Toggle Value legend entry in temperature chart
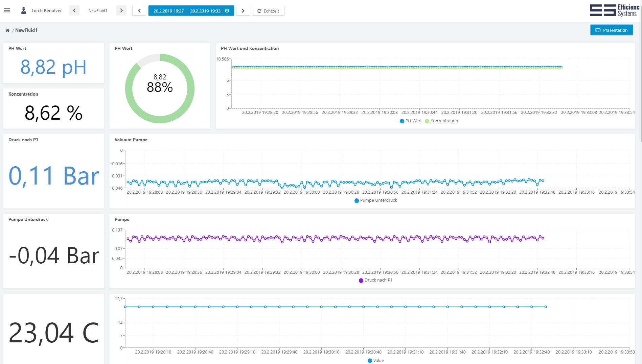The image size is (642, 364). 375,360
